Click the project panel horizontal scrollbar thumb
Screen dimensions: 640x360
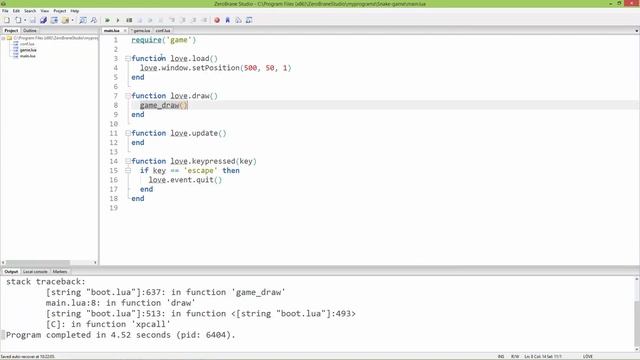pyautogui.click(x=38, y=262)
